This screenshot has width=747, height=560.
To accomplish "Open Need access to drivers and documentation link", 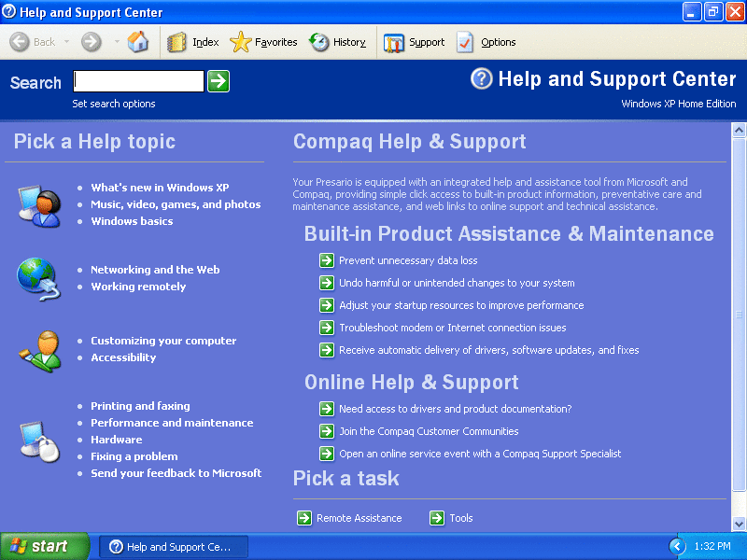I will click(455, 409).
